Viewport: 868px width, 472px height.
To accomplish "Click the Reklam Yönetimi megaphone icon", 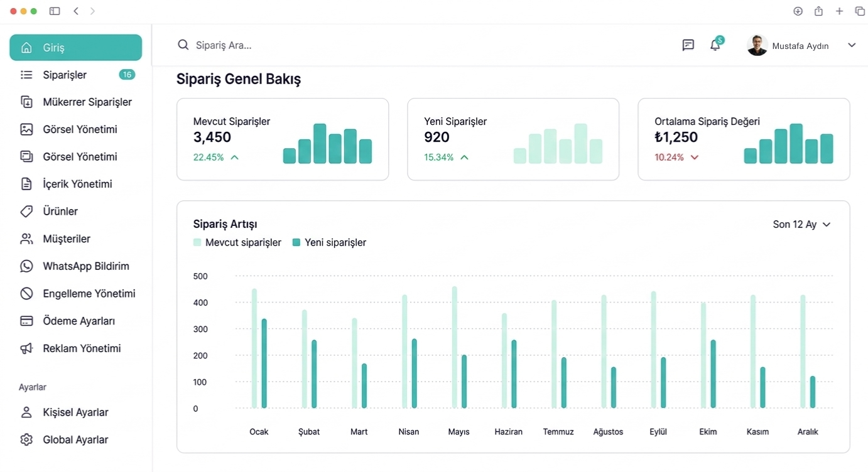I will pos(26,348).
